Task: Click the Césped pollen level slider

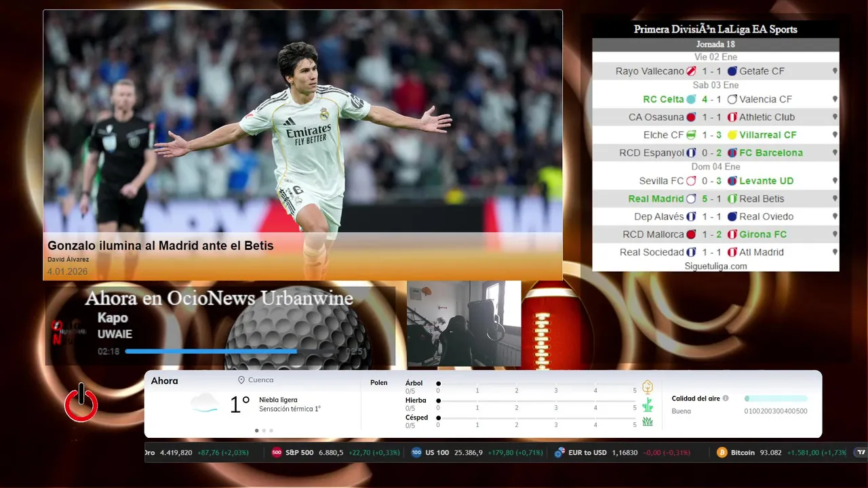Action: [536, 418]
